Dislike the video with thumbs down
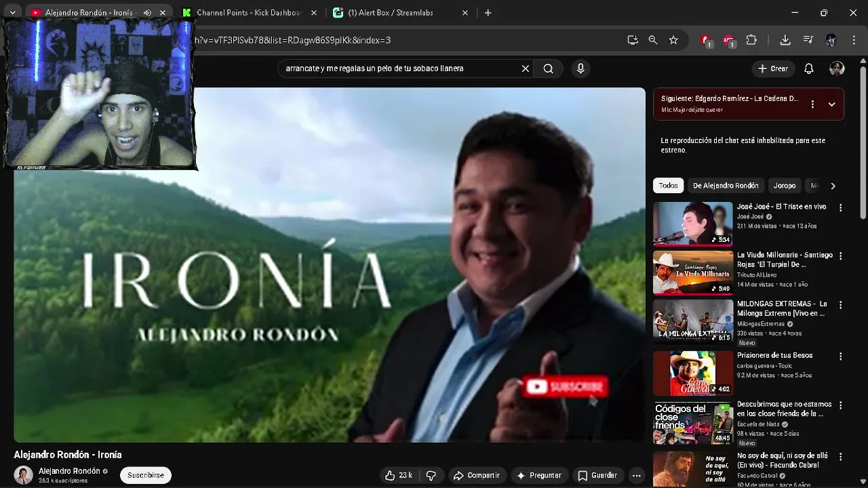This screenshot has height=488, width=868. [431, 476]
